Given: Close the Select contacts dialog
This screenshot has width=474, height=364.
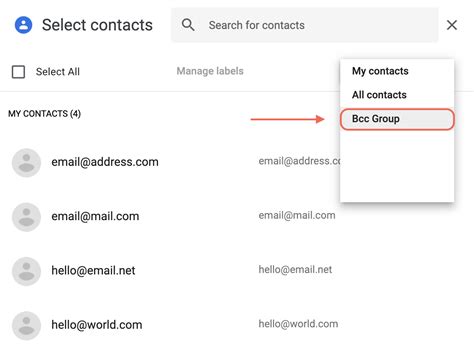Looking at the screenshot, I should click(452, 25).
